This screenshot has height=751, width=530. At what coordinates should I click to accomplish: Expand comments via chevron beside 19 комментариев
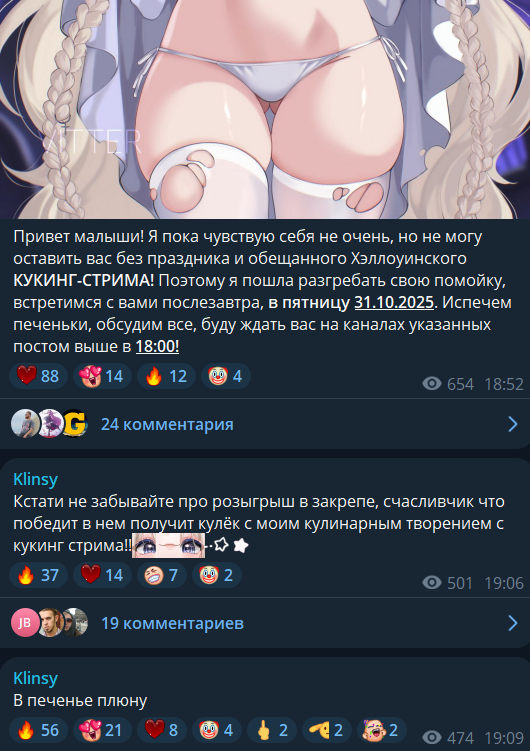click(513, 623)
